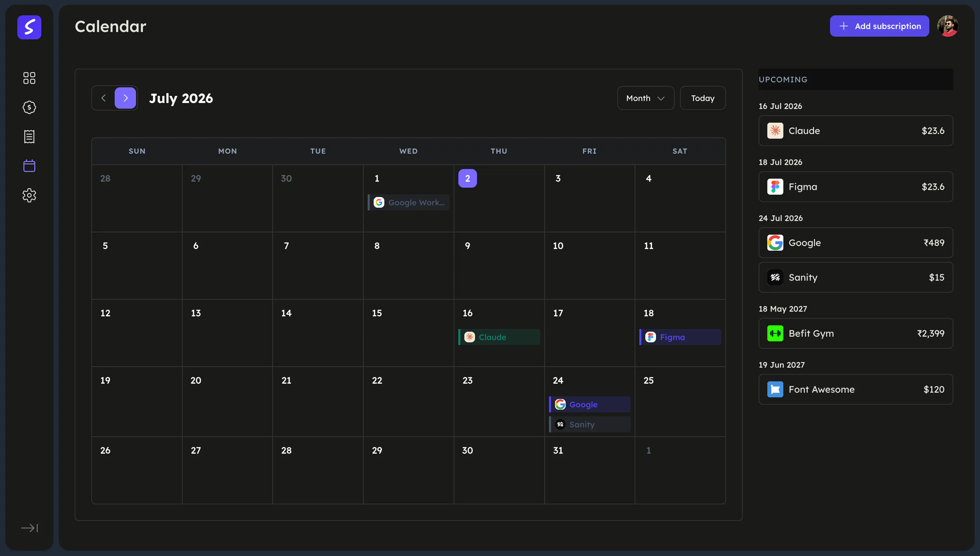
Task: Add subscription button
Action: pos(879,26)
